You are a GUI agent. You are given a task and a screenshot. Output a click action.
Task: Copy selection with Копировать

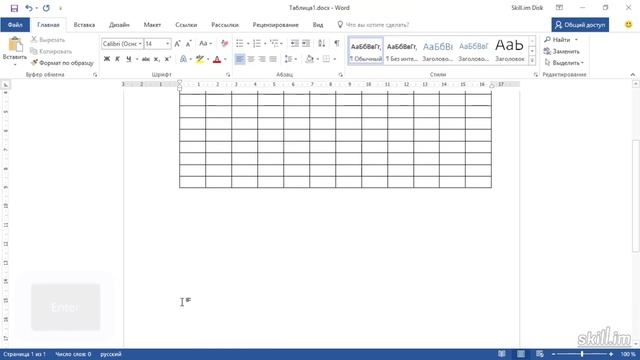click(x=51, y=51)
